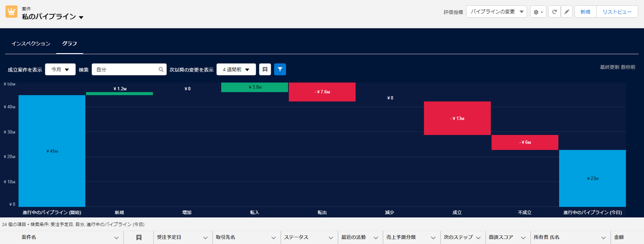
Task: Select the green ¥3.8м 転入 bar
Action: (254, 87)
